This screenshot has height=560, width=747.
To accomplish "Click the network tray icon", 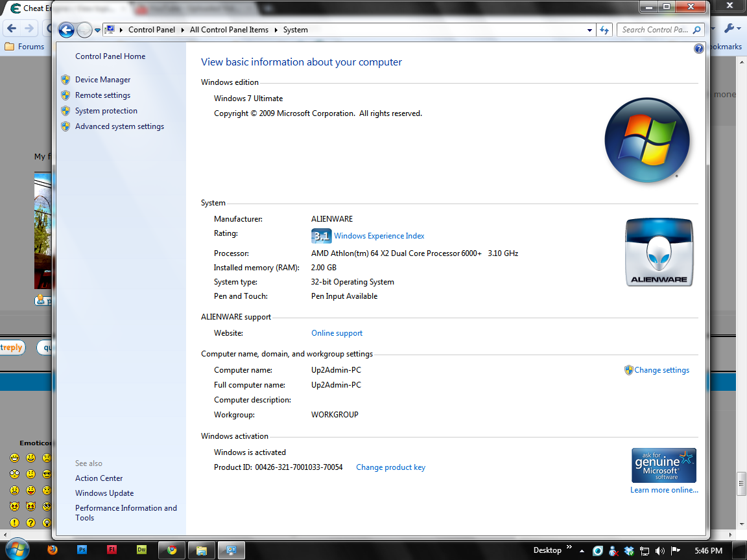I will 644,551.
